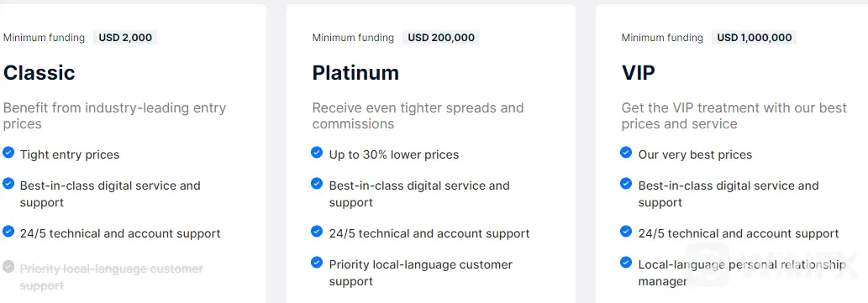The image size is (868, 303).
Task: Click Classic's digital service checkmark icon
Action: [x=8, y=183]
